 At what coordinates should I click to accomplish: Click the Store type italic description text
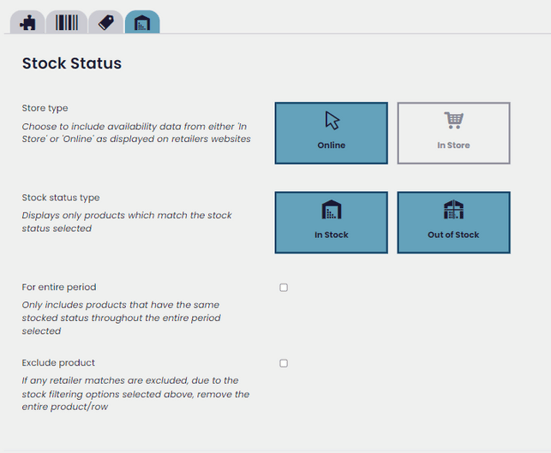tap(136, 132)
